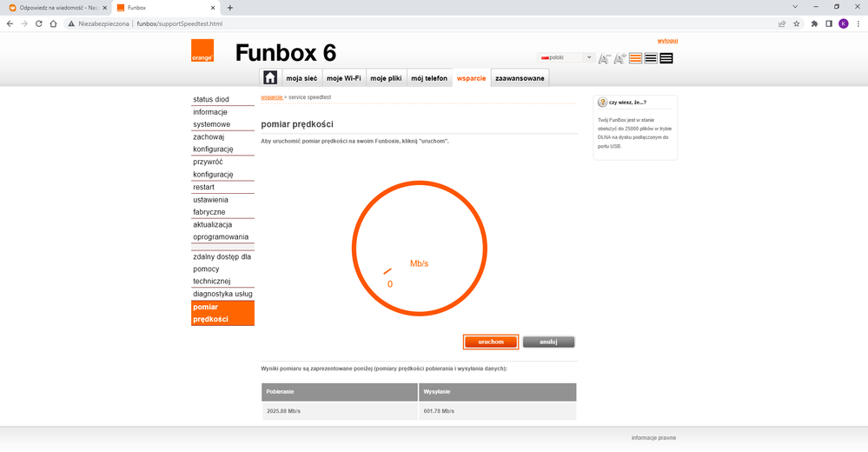Image resolution: width=868 pixels, height=452 pixels.
Task: Reload the Funbox page
Action: (39, 23)
